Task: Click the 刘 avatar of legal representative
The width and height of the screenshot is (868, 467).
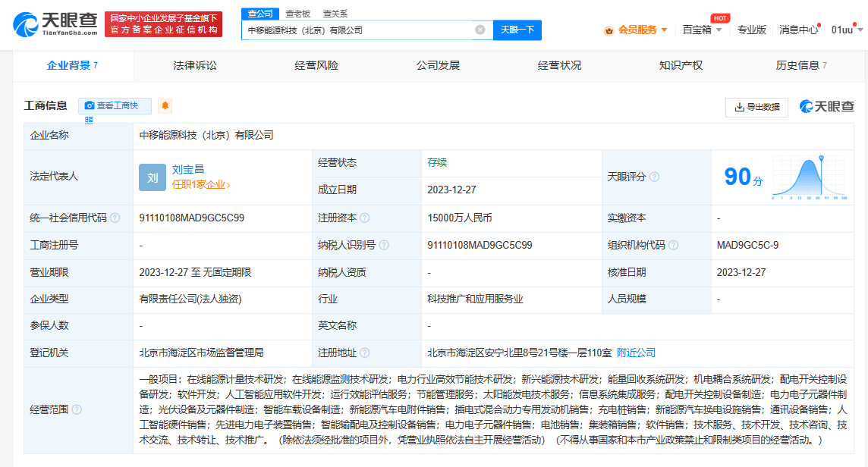Action: (x=153, y=177)
